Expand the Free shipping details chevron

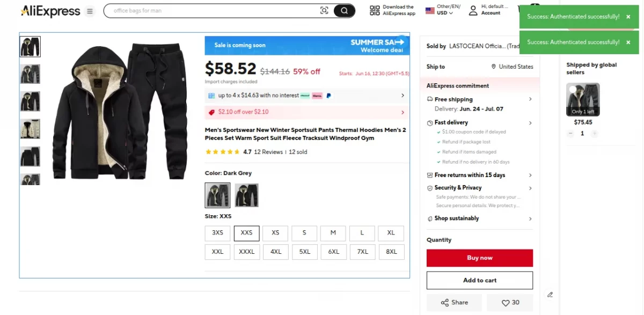pos(530,99)
